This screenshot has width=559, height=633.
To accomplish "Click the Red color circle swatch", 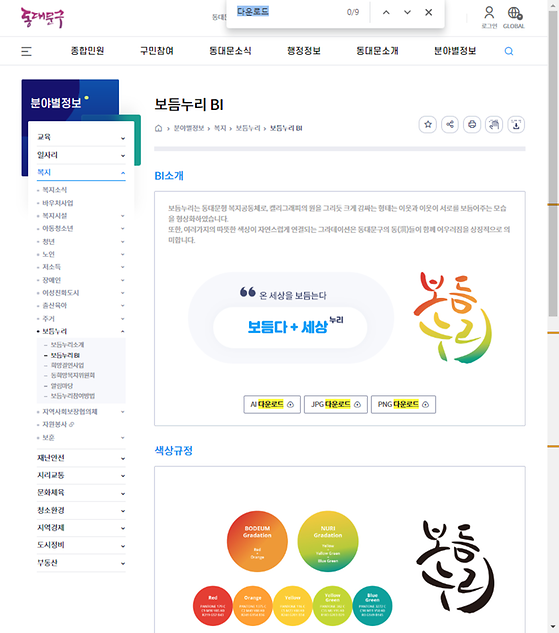I will click(213, 606).
